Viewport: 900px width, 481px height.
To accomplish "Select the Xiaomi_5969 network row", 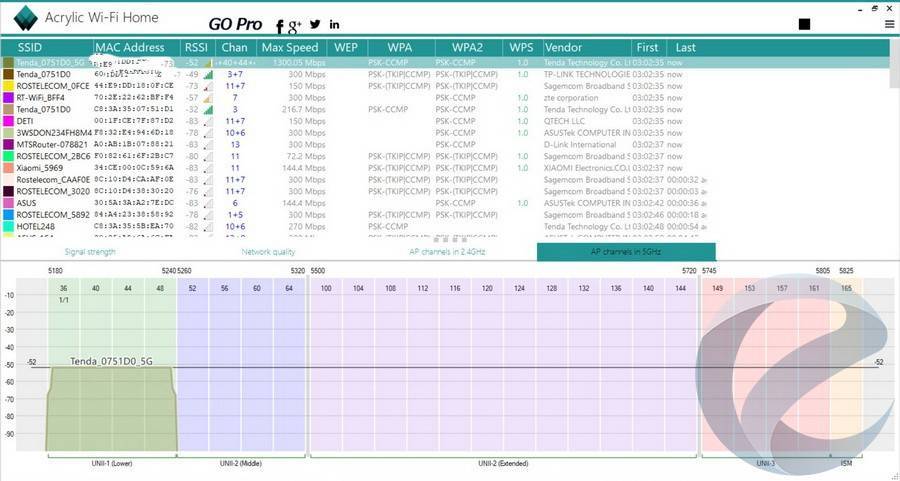I will [x=46, y=168].
